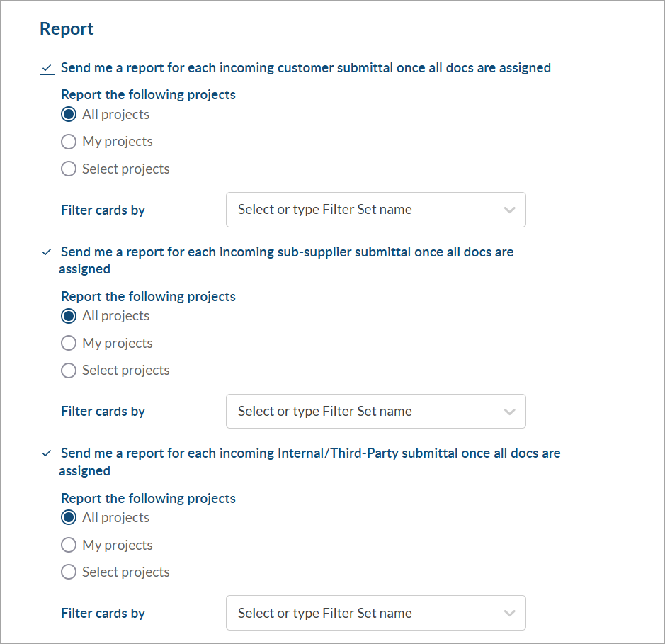Open the sub-supplier submittal Filter Set dropdown
Viewport: 665px width, 644px height.
coord(361,412)
